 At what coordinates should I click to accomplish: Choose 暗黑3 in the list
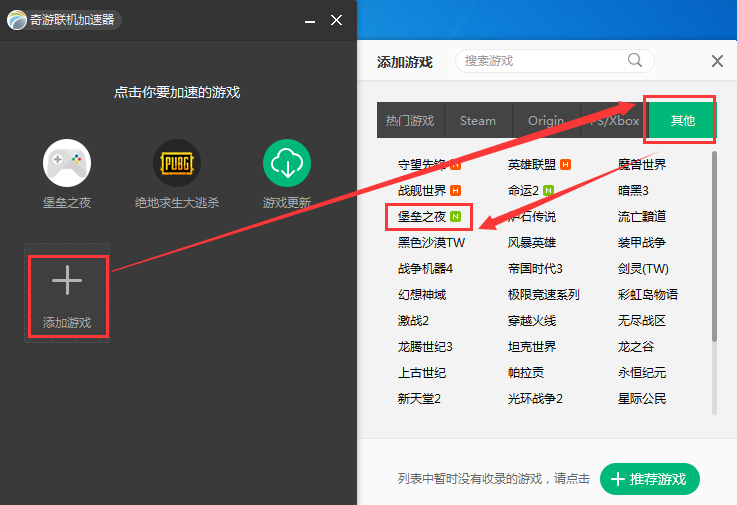[633, 190]
